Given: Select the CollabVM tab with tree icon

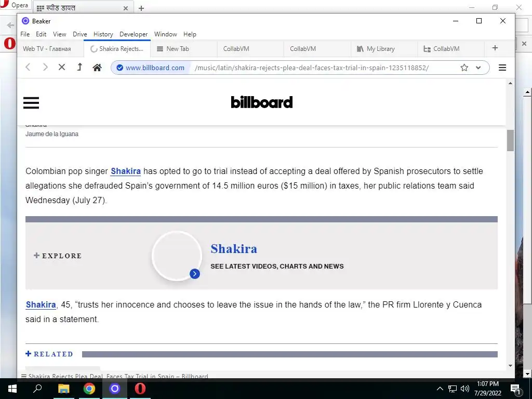Looking at the screenshot, I should (x=450, y=48).
